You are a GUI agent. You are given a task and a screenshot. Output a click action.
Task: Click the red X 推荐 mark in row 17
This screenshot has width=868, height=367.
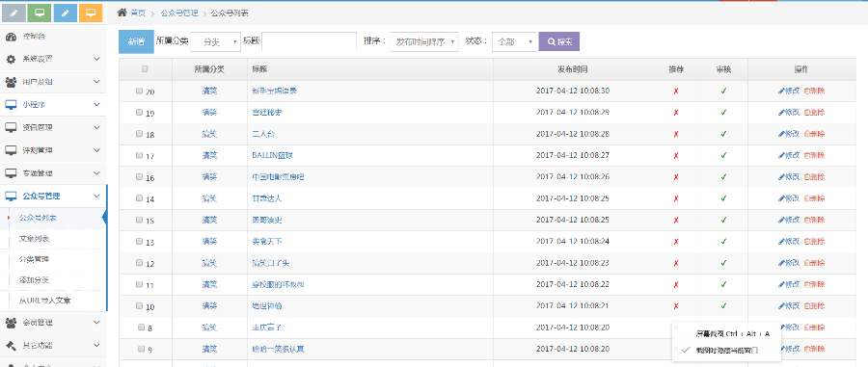pos(676,156)
